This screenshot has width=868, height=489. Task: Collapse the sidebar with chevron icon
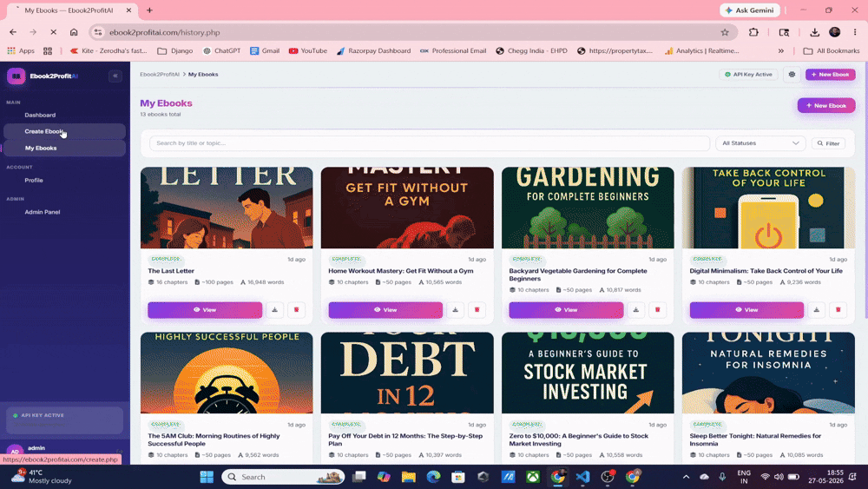(x=115, y=76)
